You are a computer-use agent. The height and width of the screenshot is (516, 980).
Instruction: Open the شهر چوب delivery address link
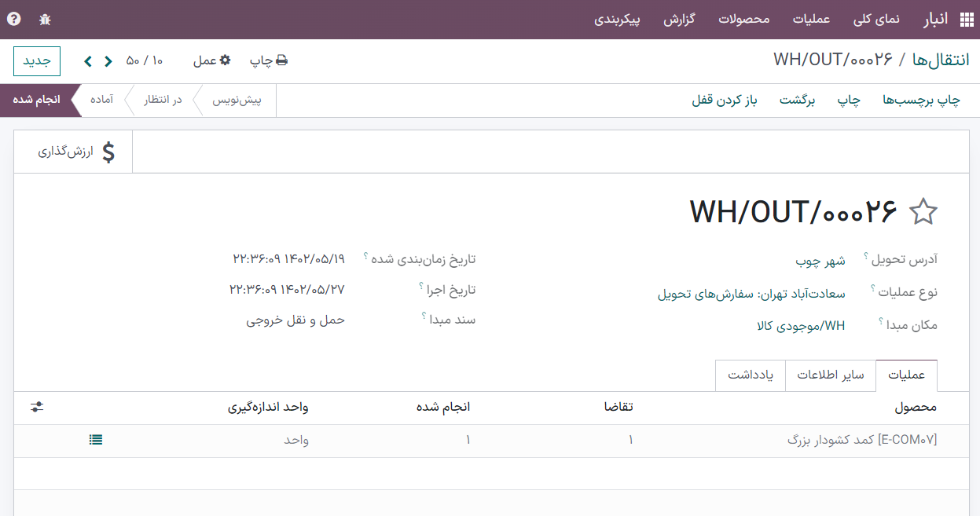820,261
